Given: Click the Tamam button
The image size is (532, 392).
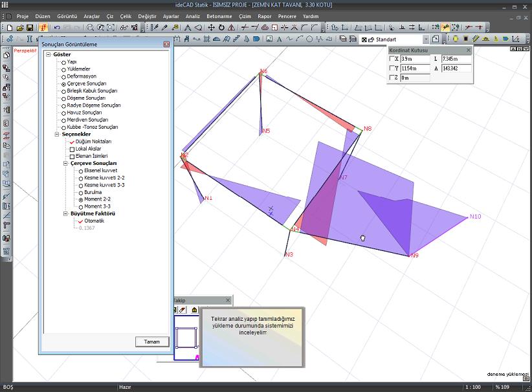Looking at the screenshot, I should click(x=151, y=342).
